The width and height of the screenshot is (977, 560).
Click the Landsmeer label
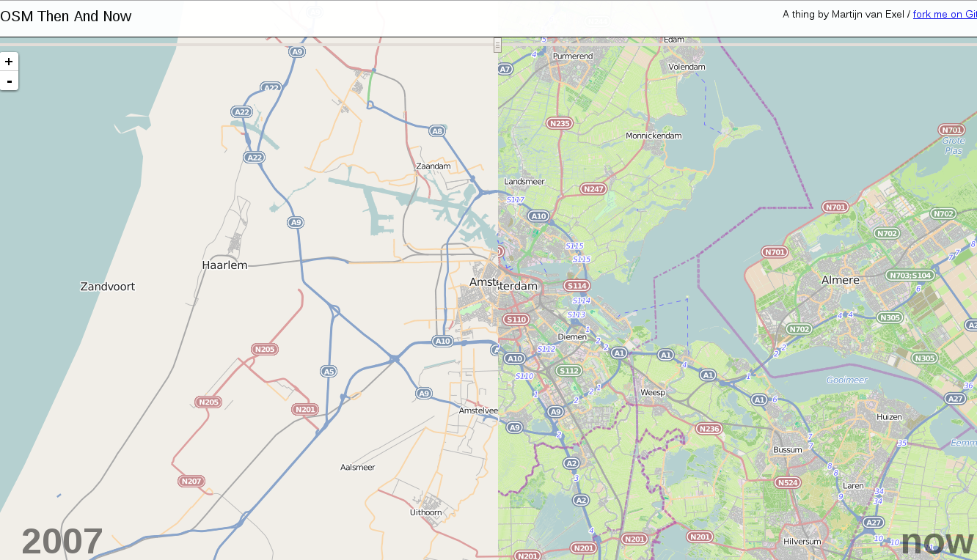[x=524, y=181]
